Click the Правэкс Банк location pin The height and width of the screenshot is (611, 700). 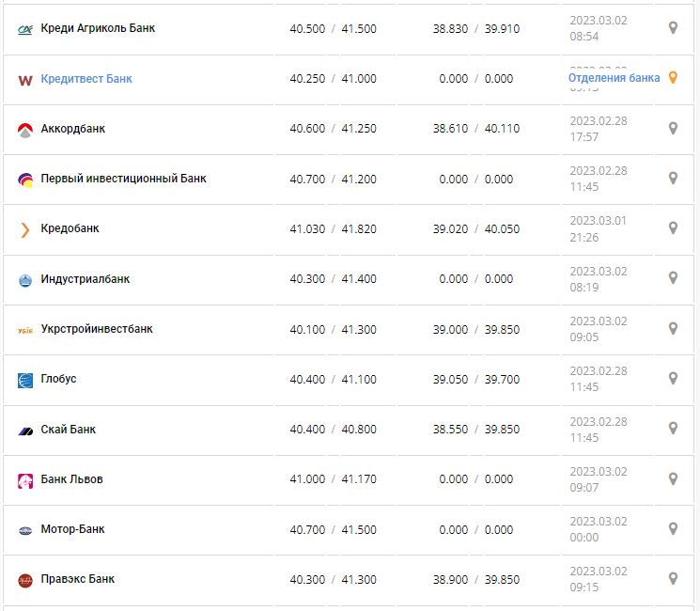[x=673, y=578]
